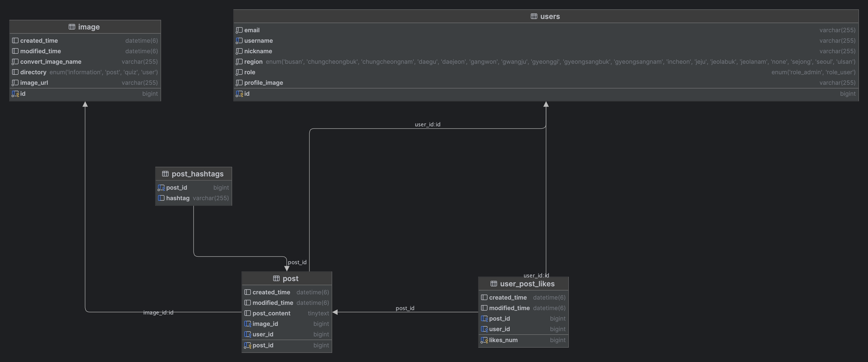Click the post_id label on likes connector
Screen dimensions: 868x362
pyautogui.click(x=405, y=308)
